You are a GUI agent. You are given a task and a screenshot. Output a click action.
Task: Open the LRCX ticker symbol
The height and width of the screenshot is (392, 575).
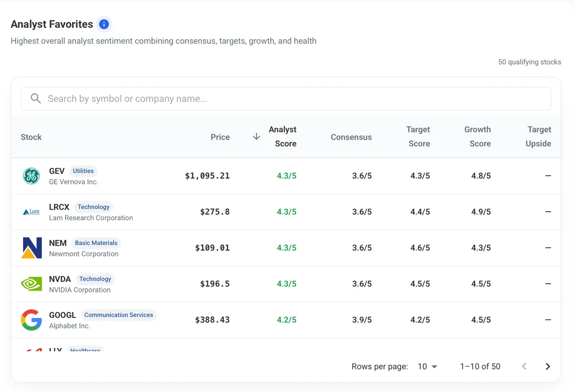point(59,207)
